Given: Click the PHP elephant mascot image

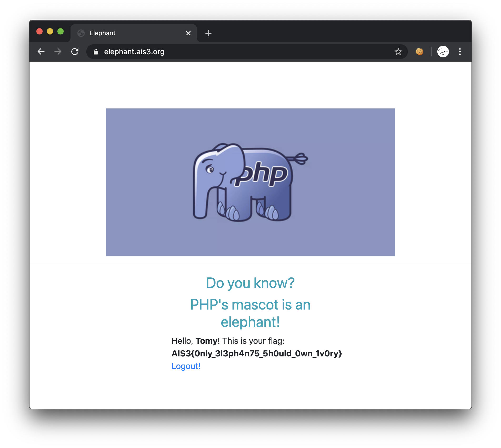Looking at the screenshot, I should pyautogui.click(x=250, y=182).
